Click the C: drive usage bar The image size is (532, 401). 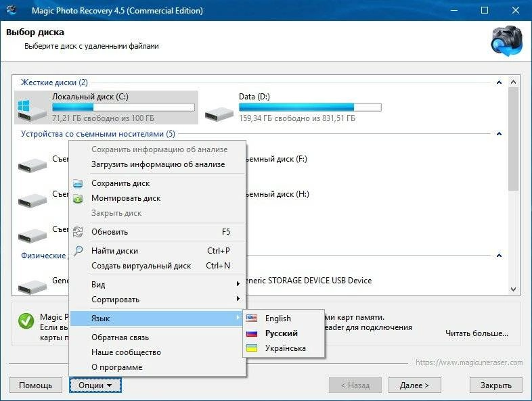[123, 108]
